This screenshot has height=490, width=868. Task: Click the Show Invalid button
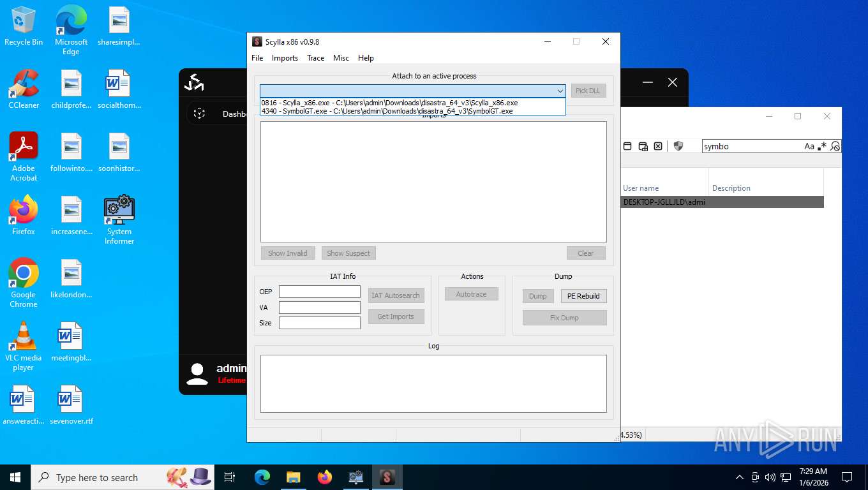click(x=287, y=253)
